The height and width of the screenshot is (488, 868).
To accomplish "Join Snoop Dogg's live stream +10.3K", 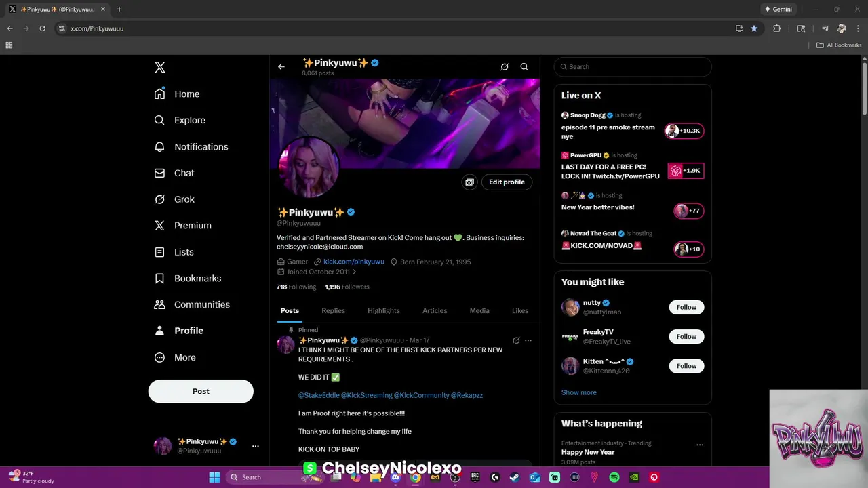I will click(684, 131).
